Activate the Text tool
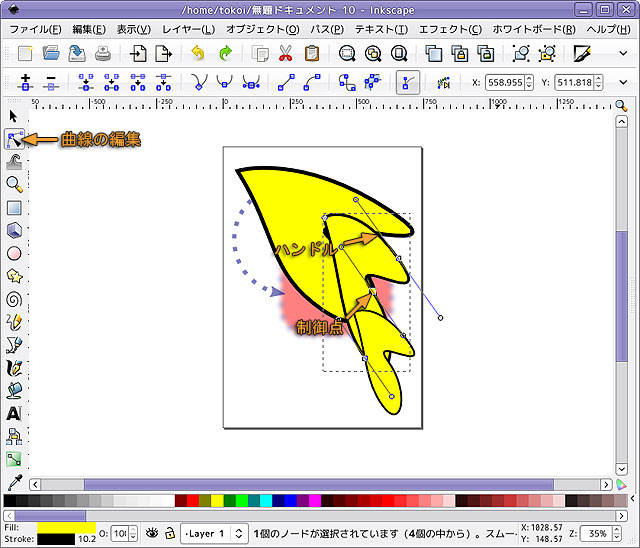 (14, 412)
